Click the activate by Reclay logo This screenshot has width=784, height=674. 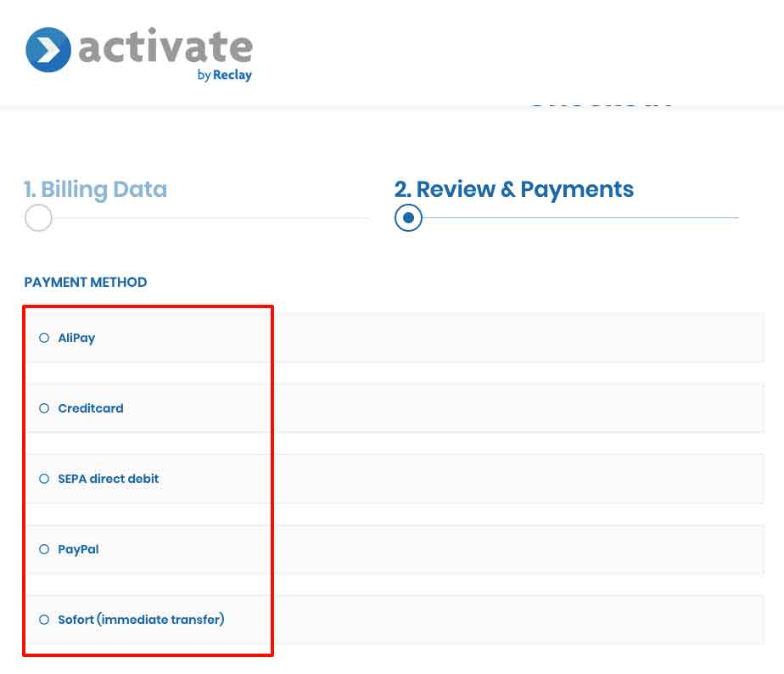(x=139, y=53)
